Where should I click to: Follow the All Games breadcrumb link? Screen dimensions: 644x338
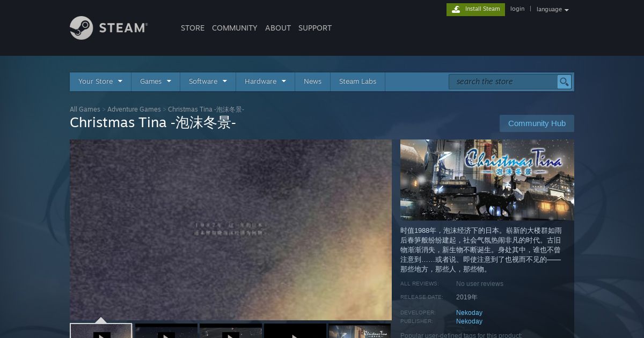(85, 109)
